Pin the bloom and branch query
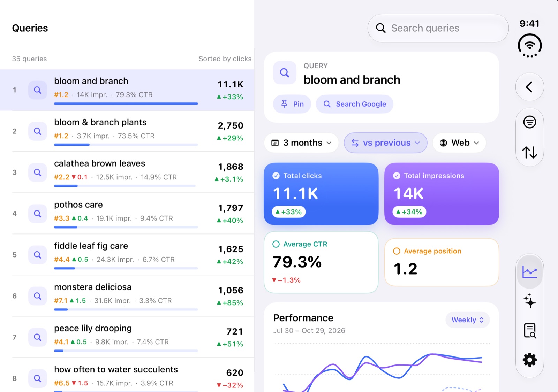This screenshot has width=558, height=392. click(x=292, y=104)
